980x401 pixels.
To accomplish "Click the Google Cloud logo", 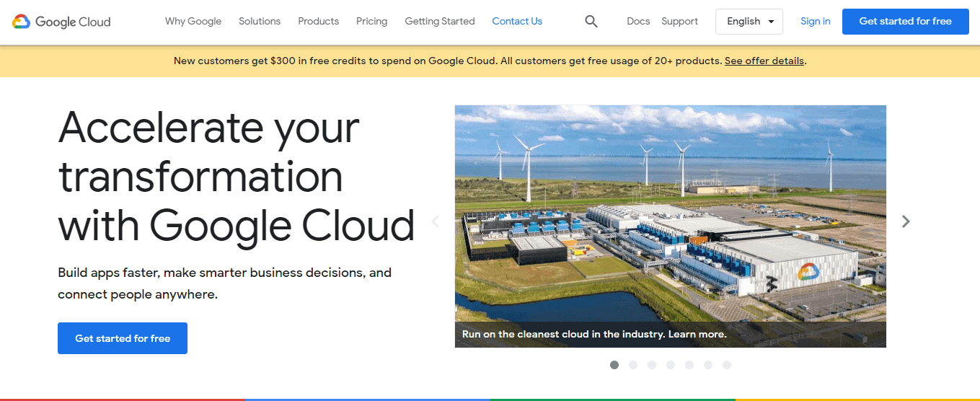I will click(62, 22).
